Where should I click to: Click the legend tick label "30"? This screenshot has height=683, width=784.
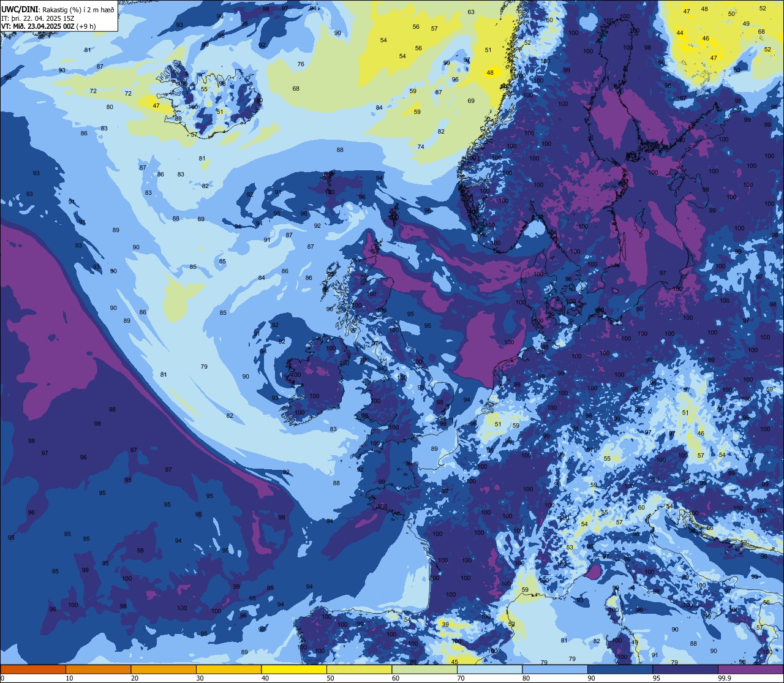[200, 678]
